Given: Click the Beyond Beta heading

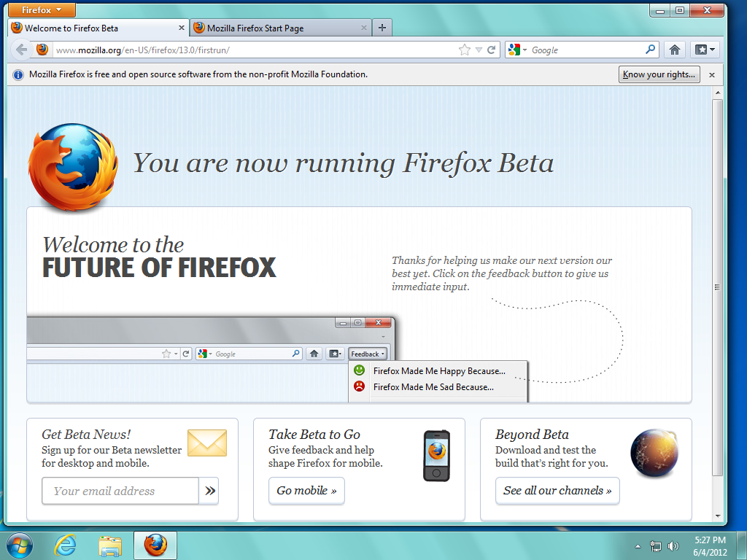Looking at the screenshot, I should (x=532, y=435).
